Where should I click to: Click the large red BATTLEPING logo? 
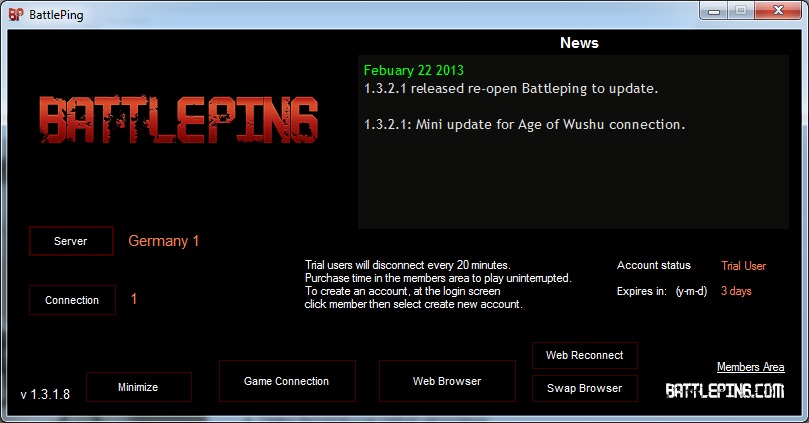point(179,120)
